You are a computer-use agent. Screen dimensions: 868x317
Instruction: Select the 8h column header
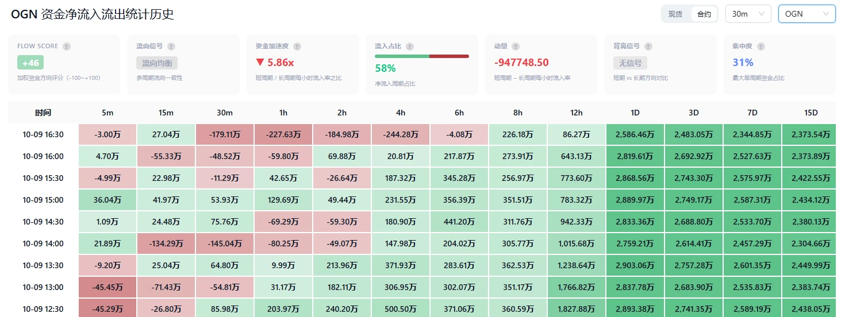pyautogui.click(x=518, y=113)
